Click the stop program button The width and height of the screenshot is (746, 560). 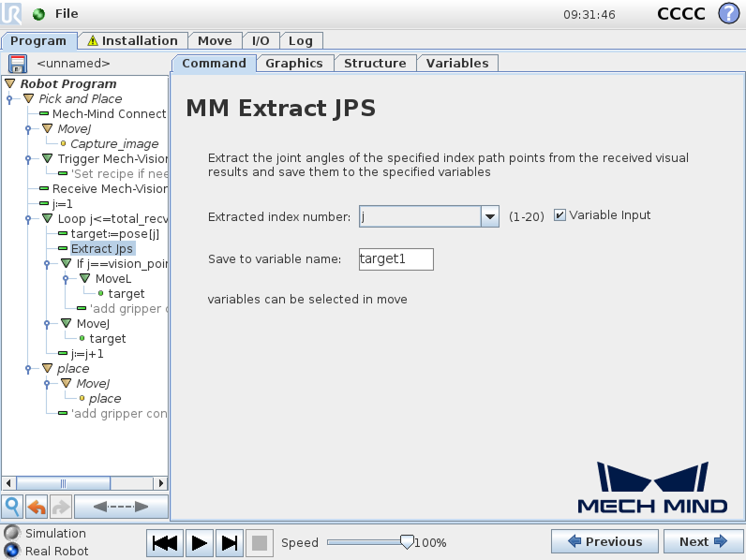(260, 542)
